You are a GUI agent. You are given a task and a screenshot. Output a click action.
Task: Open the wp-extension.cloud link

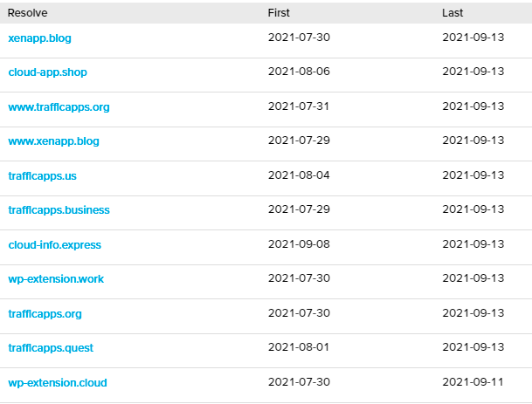[x=58, y=383]
